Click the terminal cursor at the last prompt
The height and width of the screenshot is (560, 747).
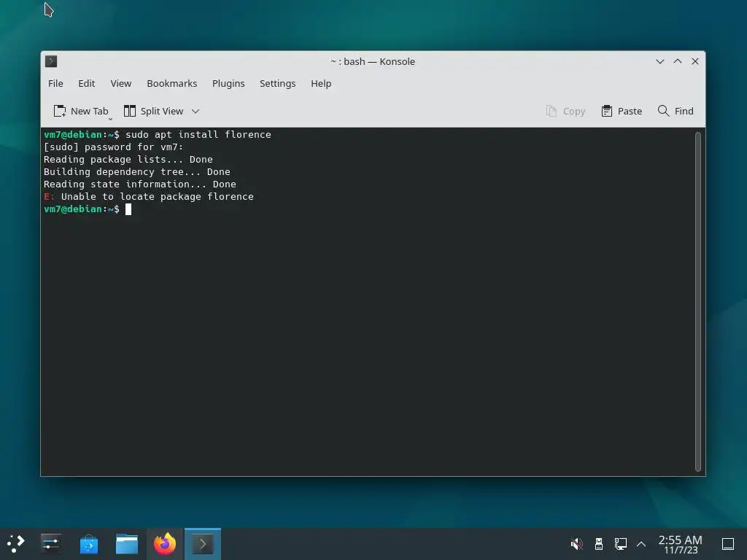(x=128, y=209)
